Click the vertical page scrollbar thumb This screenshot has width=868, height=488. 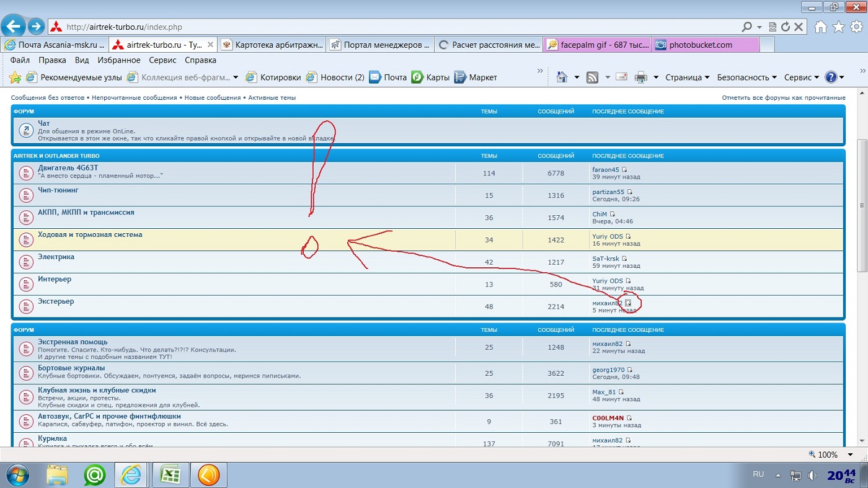point(862,205)
